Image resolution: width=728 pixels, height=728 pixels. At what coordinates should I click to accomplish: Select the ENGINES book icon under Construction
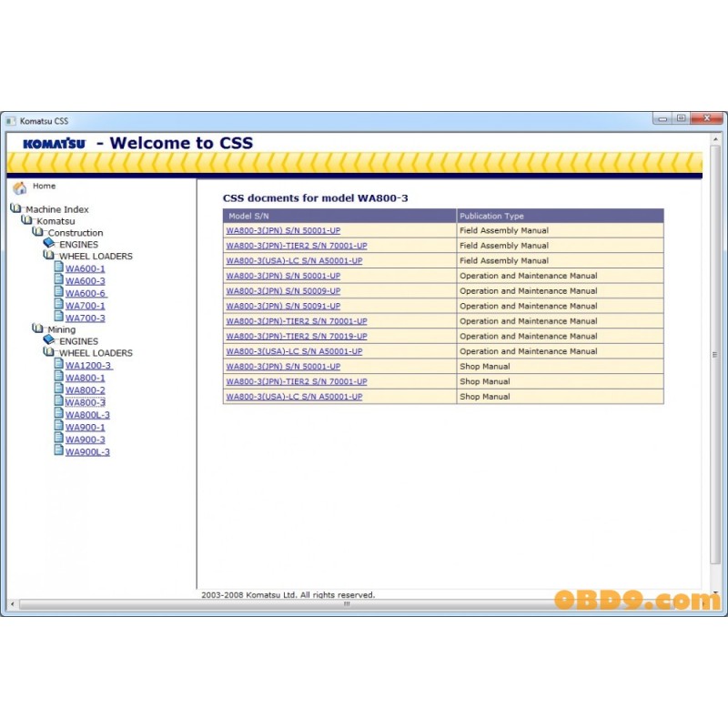click(x=49, y=243)
